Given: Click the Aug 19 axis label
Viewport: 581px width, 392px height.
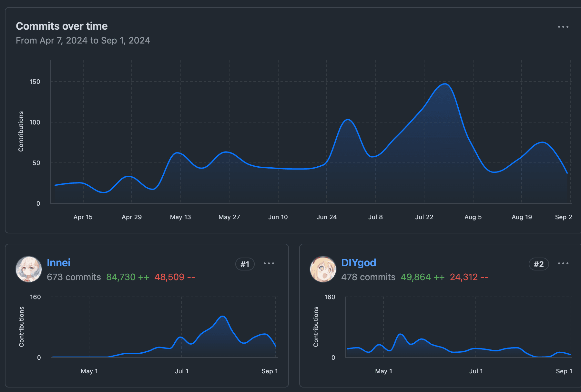Looking at the screenshot, I should [x=522, y=217].
